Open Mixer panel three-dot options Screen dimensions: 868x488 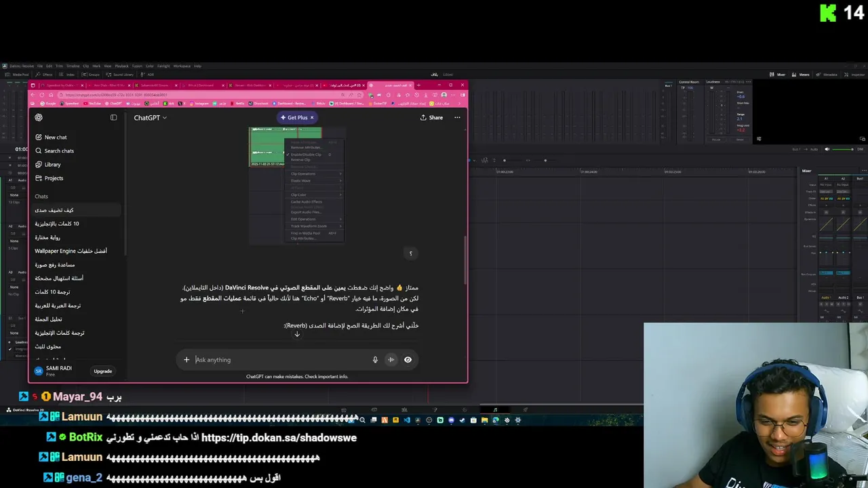[863, 171]
